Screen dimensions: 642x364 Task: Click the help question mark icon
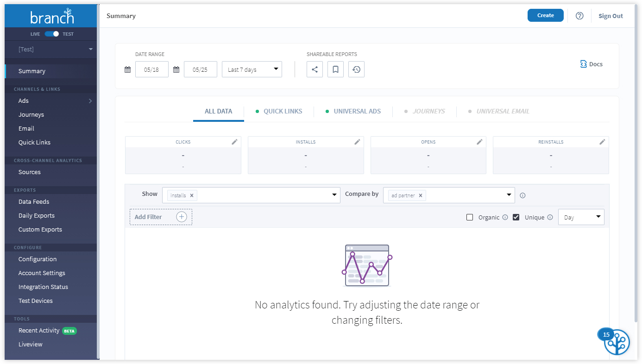point(579,16)
